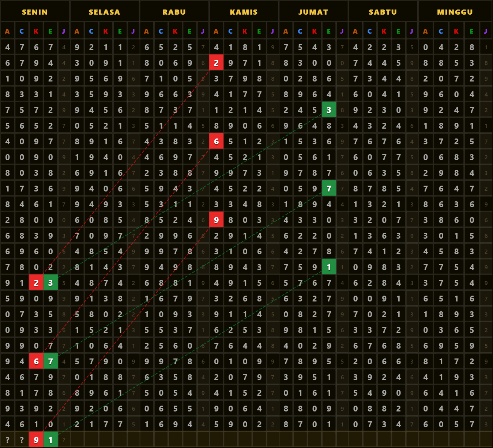Image resolution: width=493 pixels, height=448 pixels.
Task: Click the E column header under JUMAT
Action: tap(329, 31)
